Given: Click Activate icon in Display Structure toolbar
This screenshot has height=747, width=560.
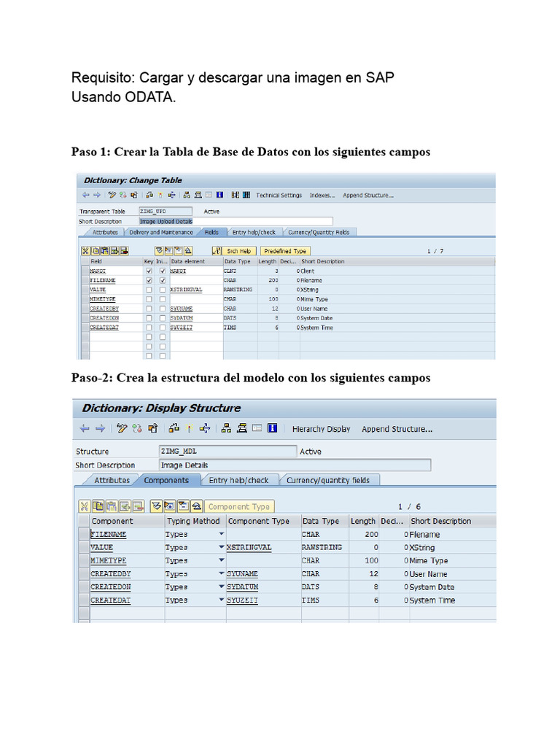Looking at the screenshot, I should click(189, 428).
